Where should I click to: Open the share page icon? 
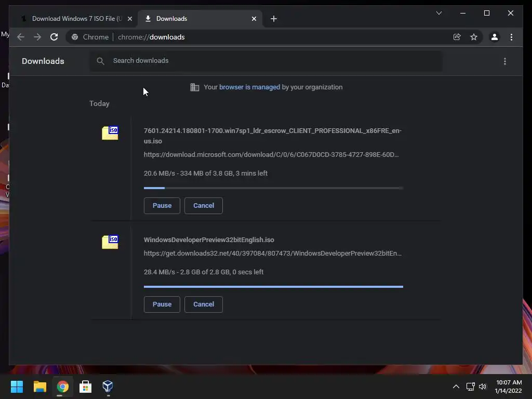click(x=457, y=37)
